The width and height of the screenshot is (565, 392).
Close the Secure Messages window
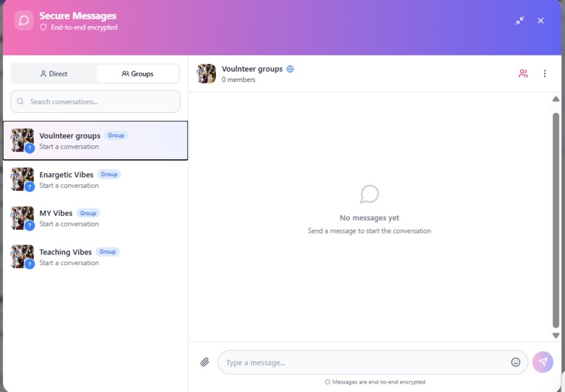click(x=540, y=20)
